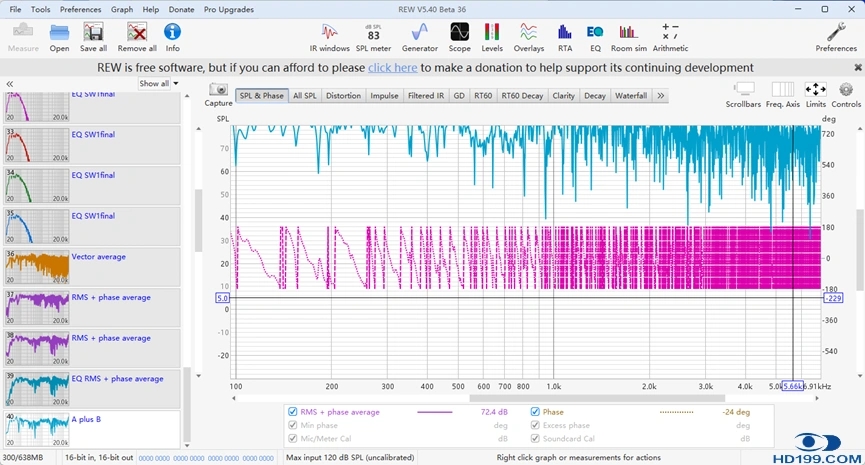Select measurement 39 EQ RMS + phase average

tap(92, 388)
